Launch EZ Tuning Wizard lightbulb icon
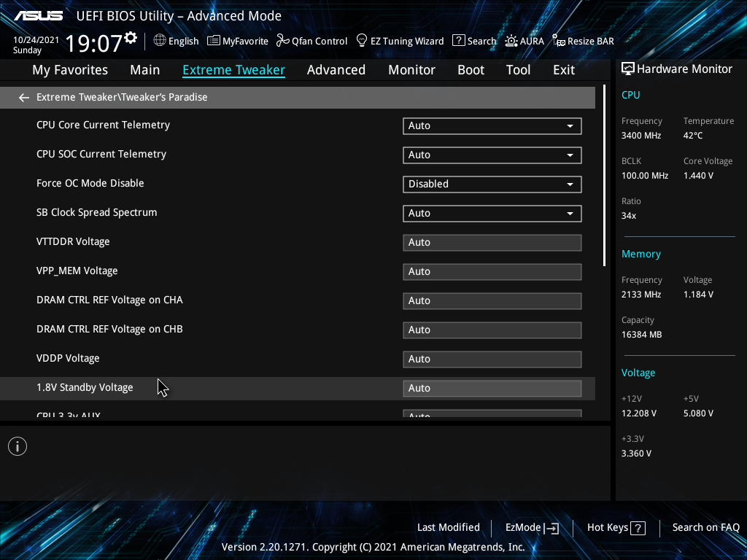Screen dimensions: 747x560 pyautogui.click(x=362, y=41)
